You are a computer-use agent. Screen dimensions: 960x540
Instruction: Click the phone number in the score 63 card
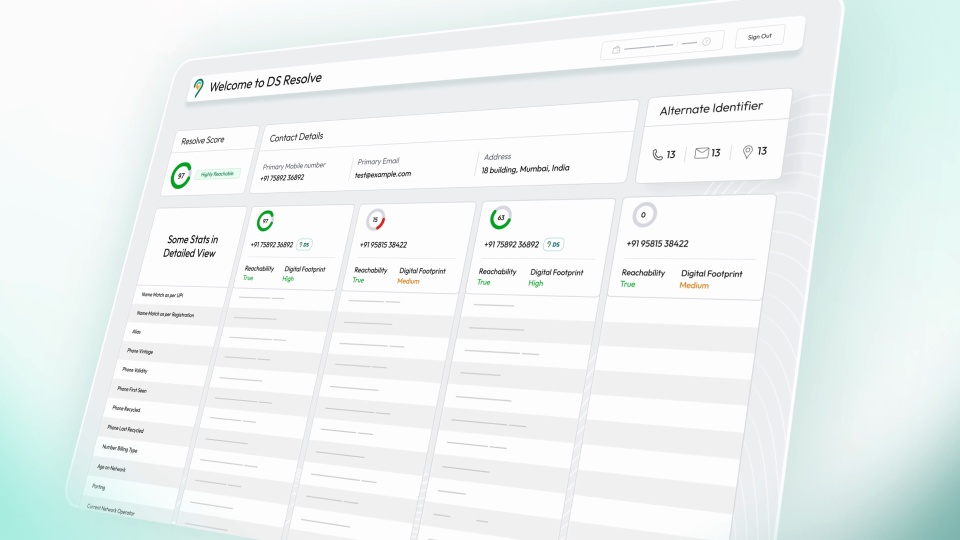[x=511, y=244]
